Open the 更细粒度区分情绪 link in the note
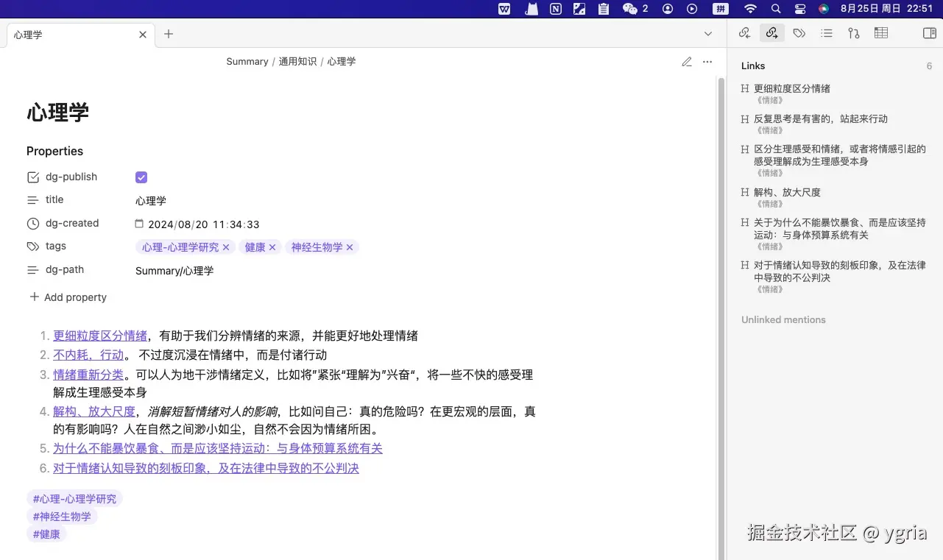 [100, 336]
